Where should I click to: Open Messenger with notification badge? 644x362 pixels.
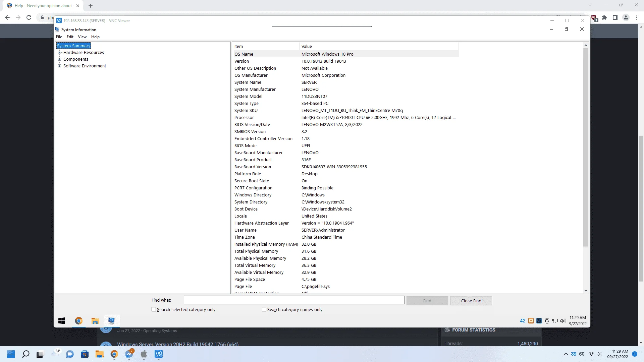[129, 354]
